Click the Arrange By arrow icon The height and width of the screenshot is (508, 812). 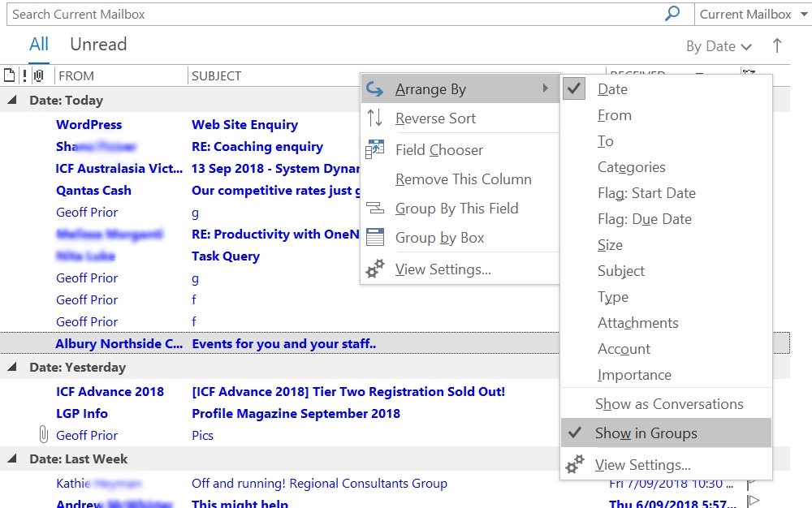(375, 89)
